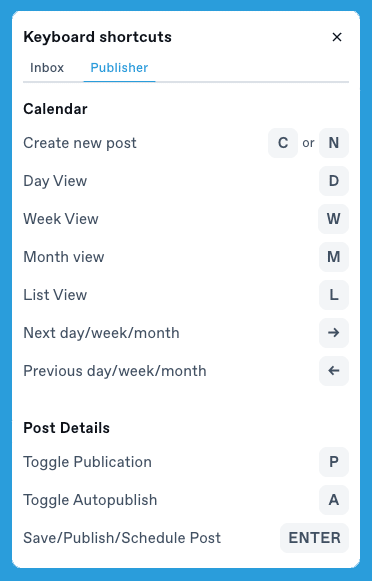This screenshot has height=581, width=372.
Task: Click the left arrow key icon
Action: point(334,371)
